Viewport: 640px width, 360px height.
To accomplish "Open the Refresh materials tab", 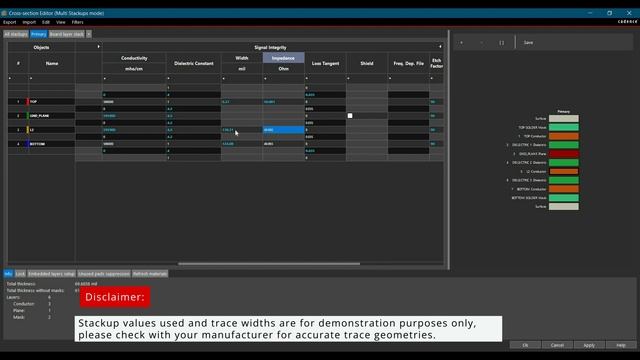I will (150, 274).
